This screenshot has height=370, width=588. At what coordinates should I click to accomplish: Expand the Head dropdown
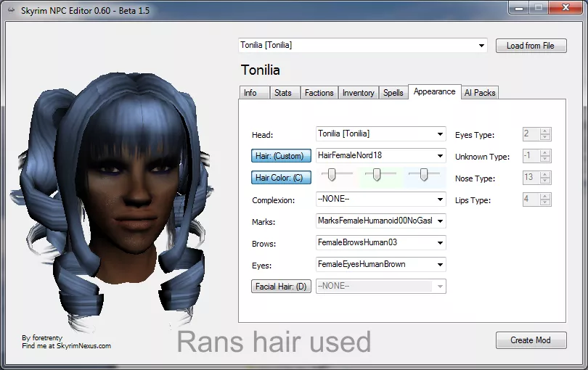point(380,133)
